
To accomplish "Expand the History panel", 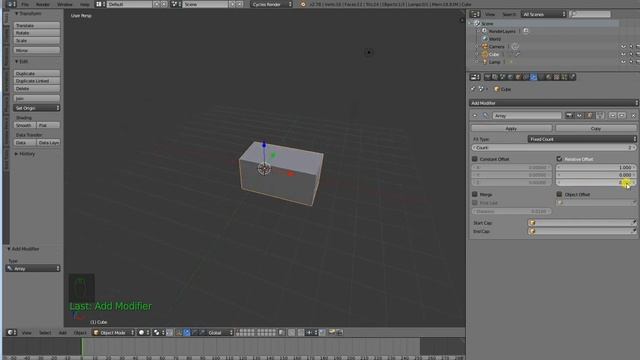I will [25, 154].
